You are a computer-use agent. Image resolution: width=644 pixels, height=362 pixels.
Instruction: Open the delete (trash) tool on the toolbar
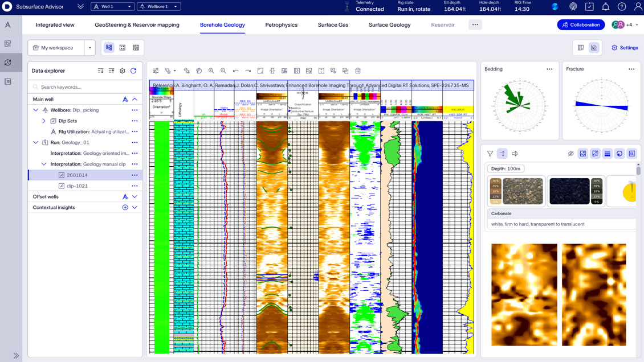[x=357, y=71]
